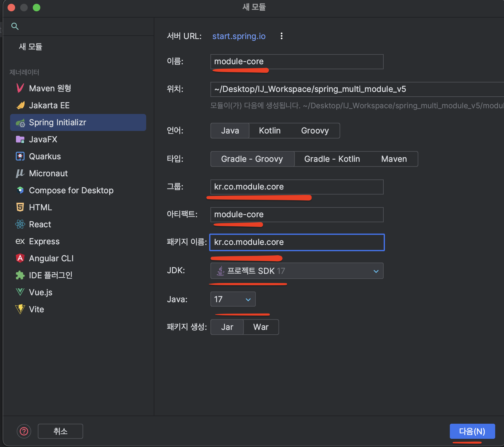This screenshot has height=447, width=504.
Task: Click the 패키지 이름 package name field
Action: coord(297,242)
